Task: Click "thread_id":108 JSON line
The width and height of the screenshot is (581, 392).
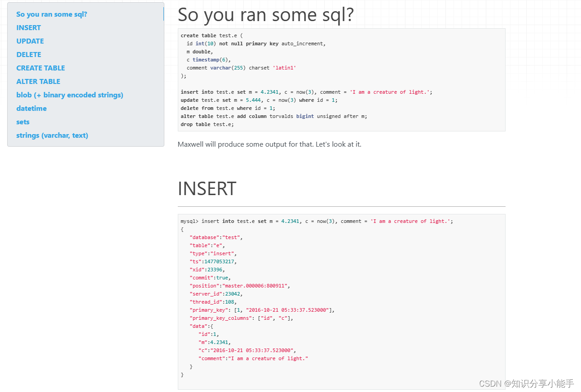Action: click(x=213, y=302)
